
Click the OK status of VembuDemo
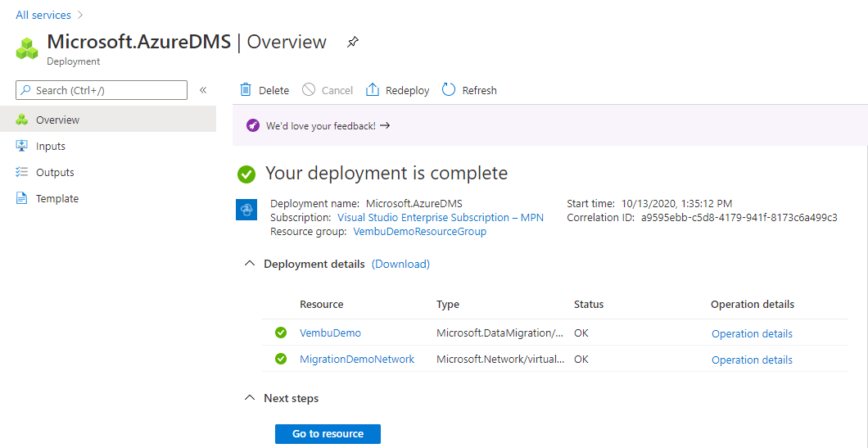click(581, 333)
